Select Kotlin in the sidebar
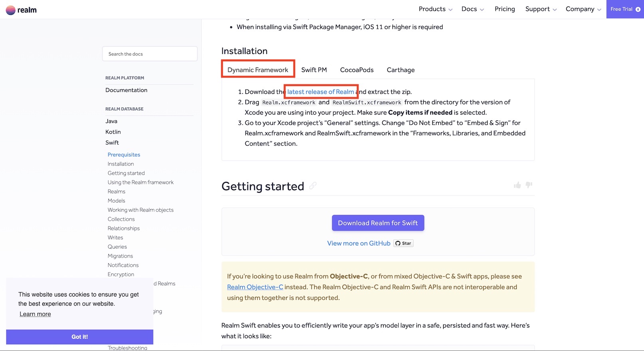 (113, 132)
